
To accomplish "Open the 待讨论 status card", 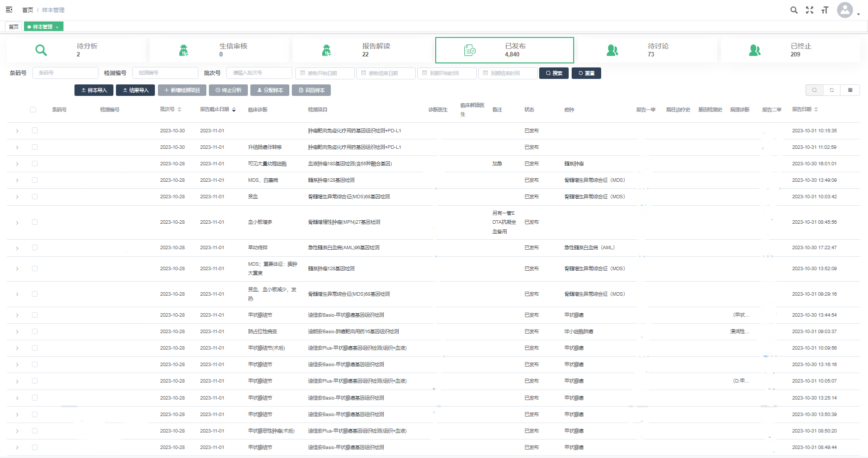I will [648, 50].
